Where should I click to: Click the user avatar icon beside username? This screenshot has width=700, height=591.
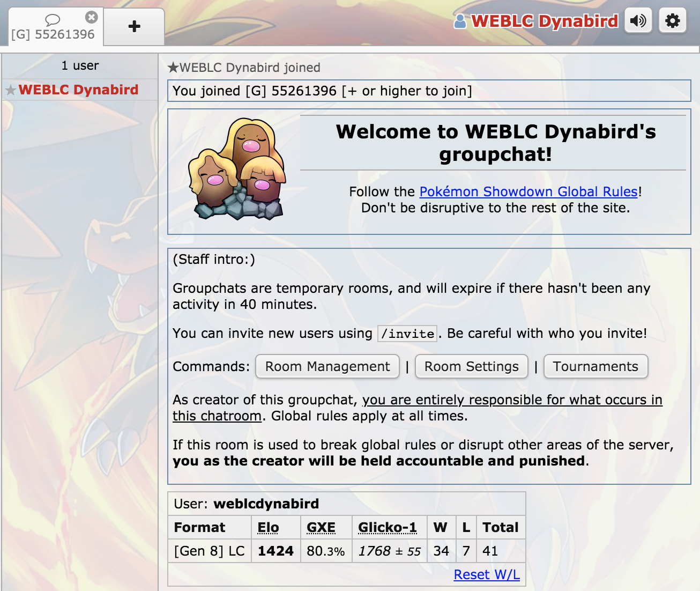460,21
